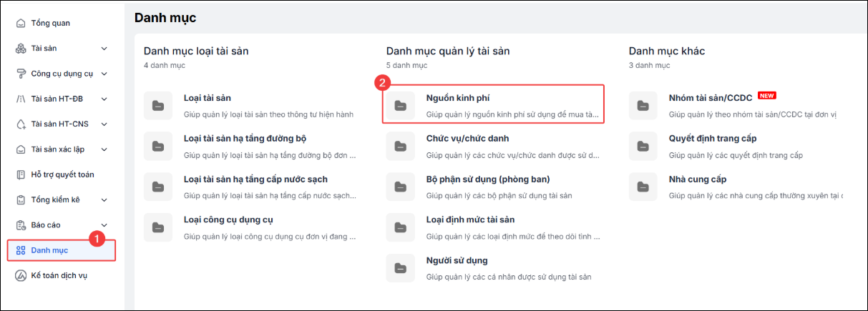Open Bộ phận sử dụng (phòng ban)
Screen dimensions: 868x311
[x=488, y=179]
